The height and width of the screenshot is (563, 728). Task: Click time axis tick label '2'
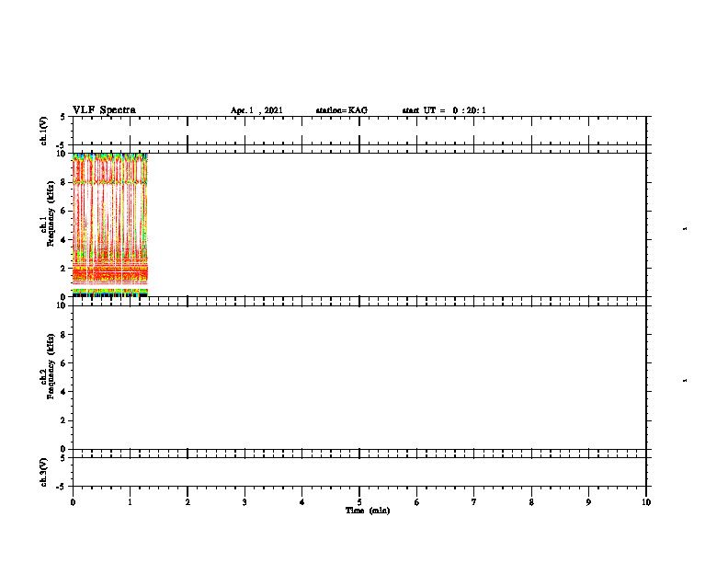point(188,502)
